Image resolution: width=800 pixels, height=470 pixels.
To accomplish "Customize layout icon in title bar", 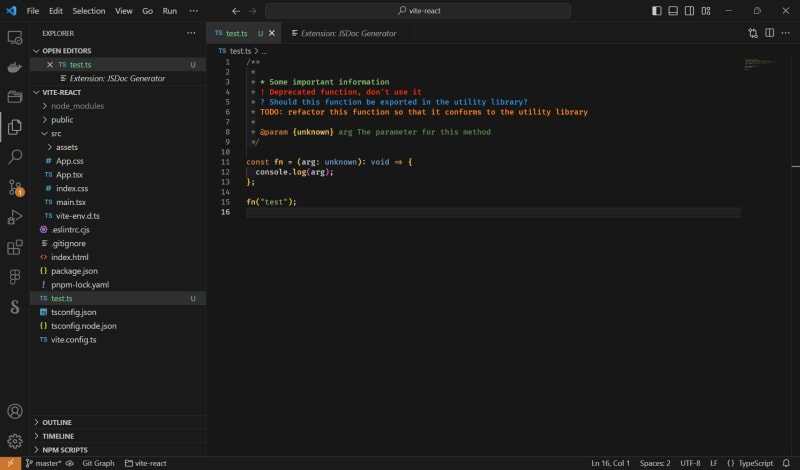I will coord(706,11).
